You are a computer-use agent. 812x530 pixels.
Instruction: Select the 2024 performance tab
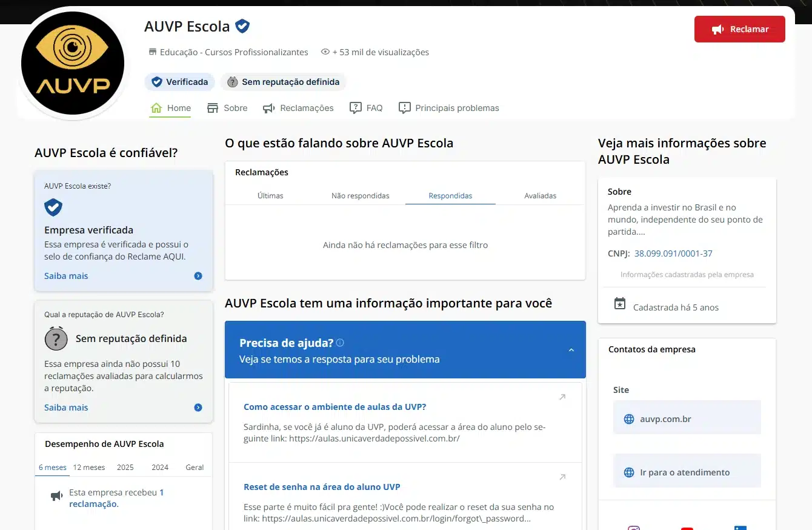[x=160, y=468]
